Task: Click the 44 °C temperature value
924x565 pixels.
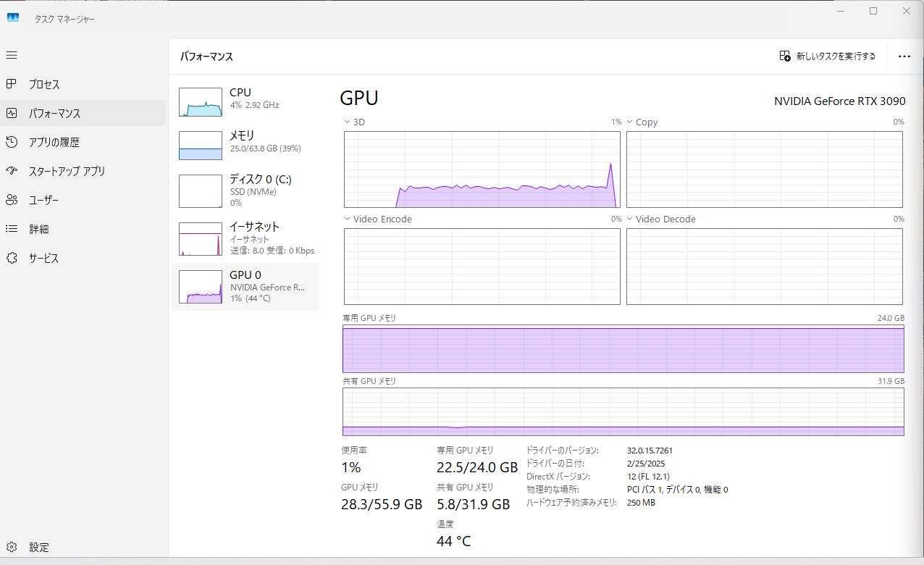Action: (454, 541)
